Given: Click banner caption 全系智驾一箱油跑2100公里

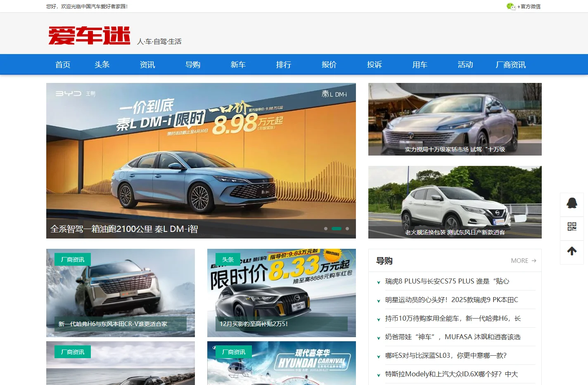Looking at the screenshot, I should [x=124, y=229].
